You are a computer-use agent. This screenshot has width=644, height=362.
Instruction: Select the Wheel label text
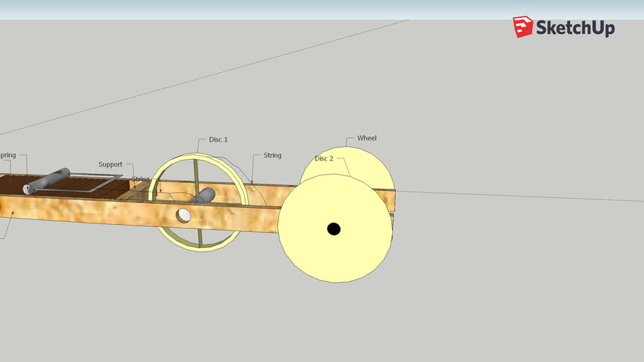(x=367, y=138)
